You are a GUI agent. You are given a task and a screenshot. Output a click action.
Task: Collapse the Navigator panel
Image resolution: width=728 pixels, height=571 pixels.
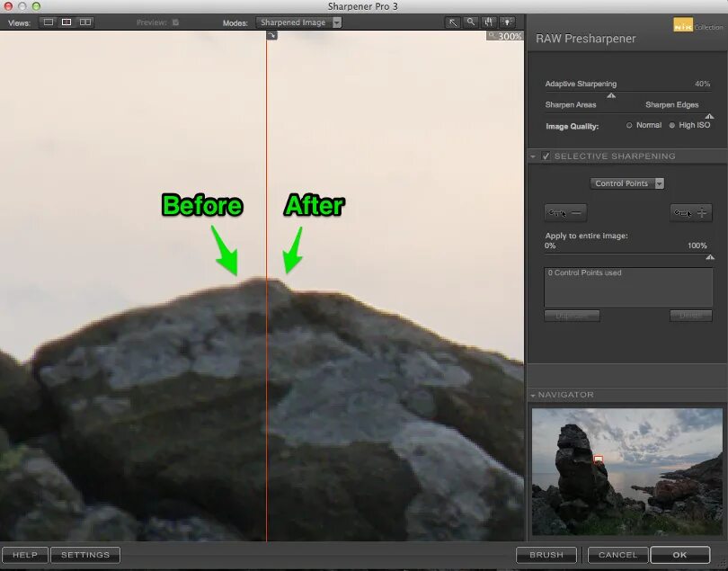(533, 396)
